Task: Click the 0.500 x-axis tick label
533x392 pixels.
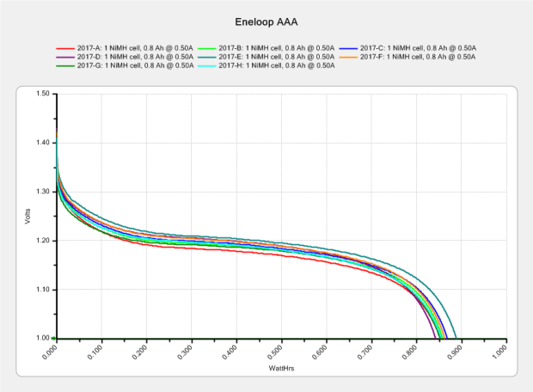Action: (274, 352)
